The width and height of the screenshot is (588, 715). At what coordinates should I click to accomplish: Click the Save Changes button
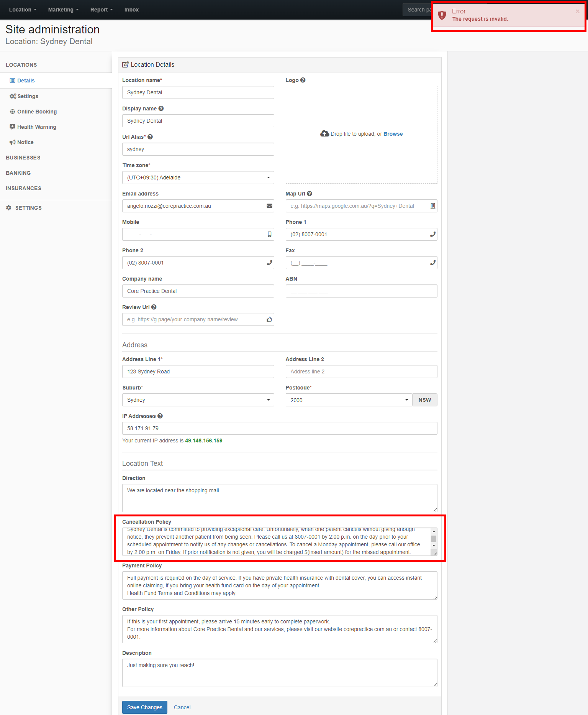pos(145,707)
